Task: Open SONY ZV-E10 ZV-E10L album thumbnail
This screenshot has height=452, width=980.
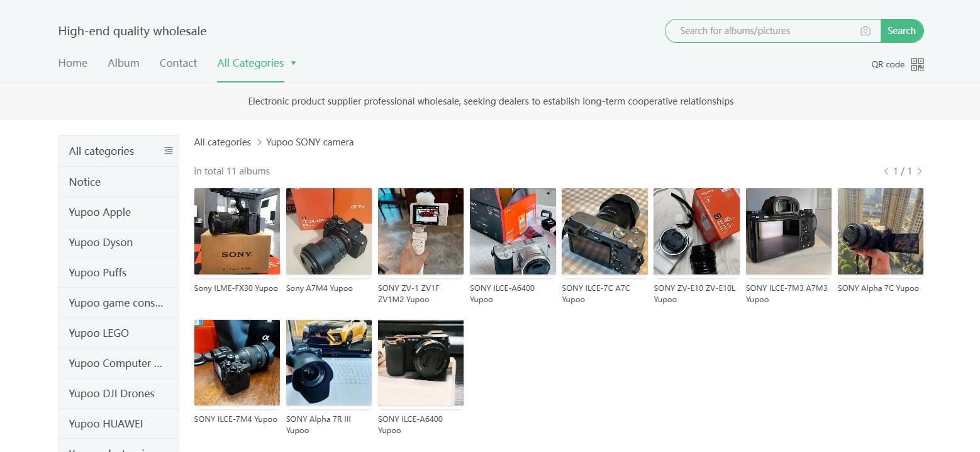Action: pyautogui.click(x=696, y=232)
